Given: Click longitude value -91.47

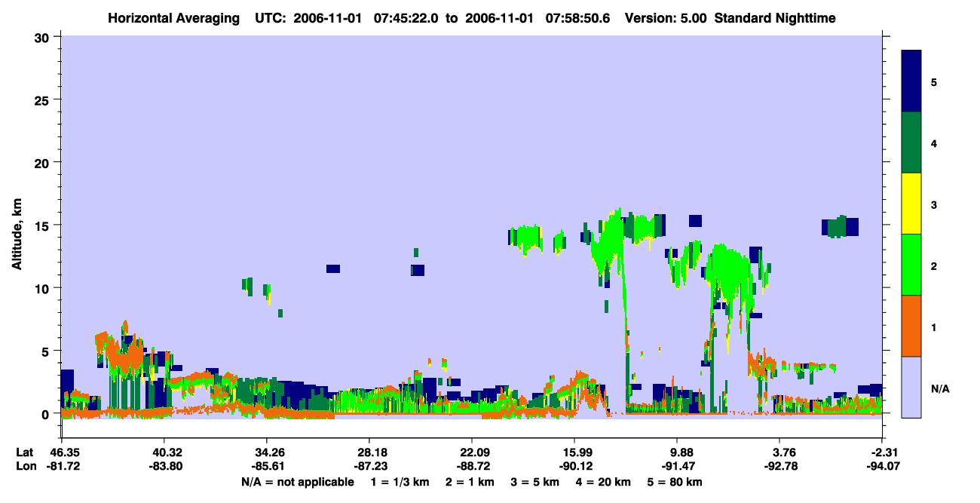Looking at the screenshot, I should pyautogui.click(x=677, y=466).
